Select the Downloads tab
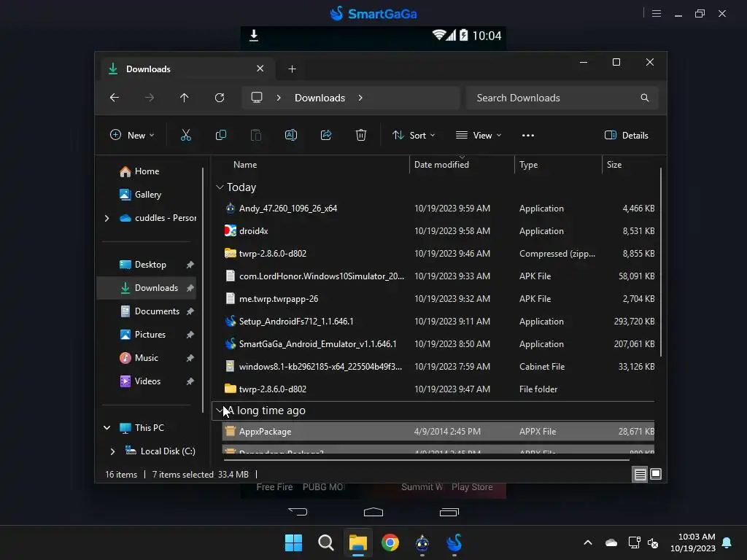 pyautogui.click(x=186, y=69)
